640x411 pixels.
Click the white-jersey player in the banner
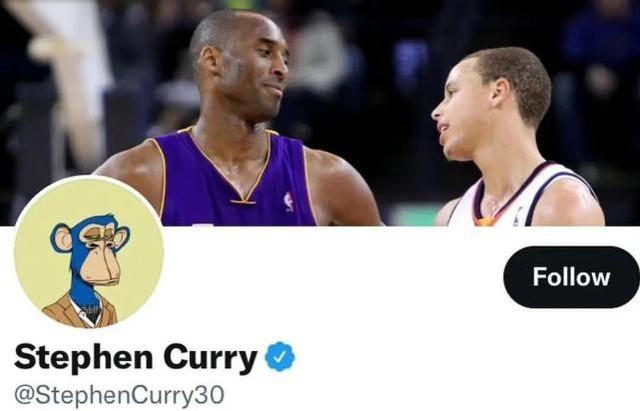(x=518, y=139)
